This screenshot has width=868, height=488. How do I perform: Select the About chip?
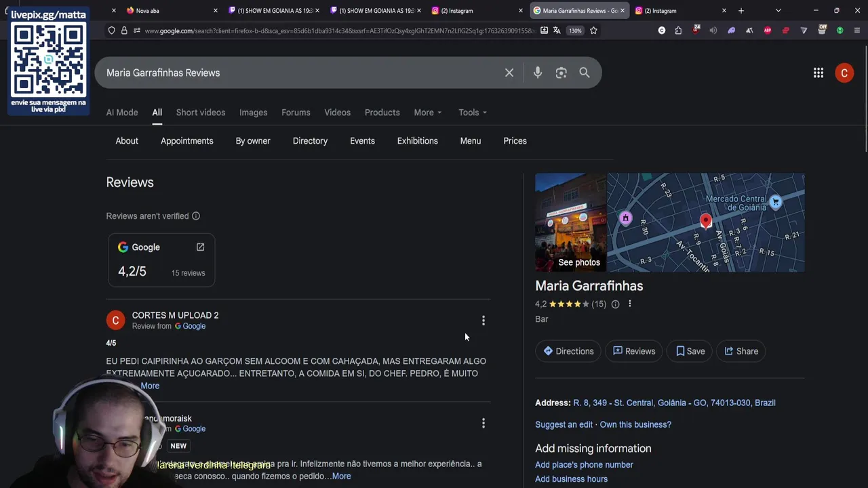point(127,141)
